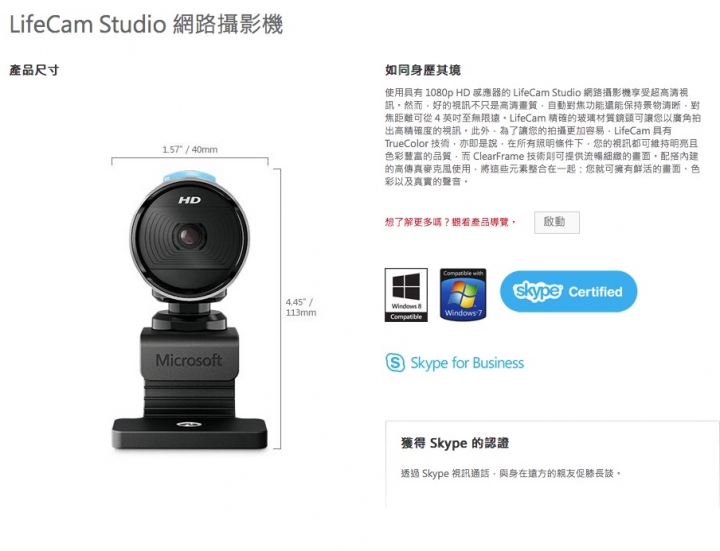Click the 4.45" / 113mm height label
The width and height of the screenshot is (720, 551).
(301, 307)
